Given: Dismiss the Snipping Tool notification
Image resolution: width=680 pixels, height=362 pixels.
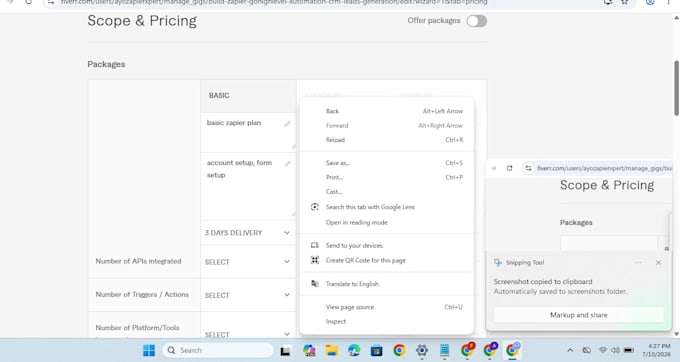Looking at the screenshot, I should (x=658, y=262).
